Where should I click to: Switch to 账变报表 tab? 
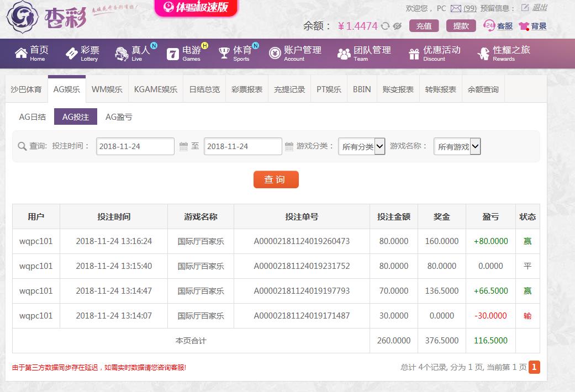pos(398,89)
